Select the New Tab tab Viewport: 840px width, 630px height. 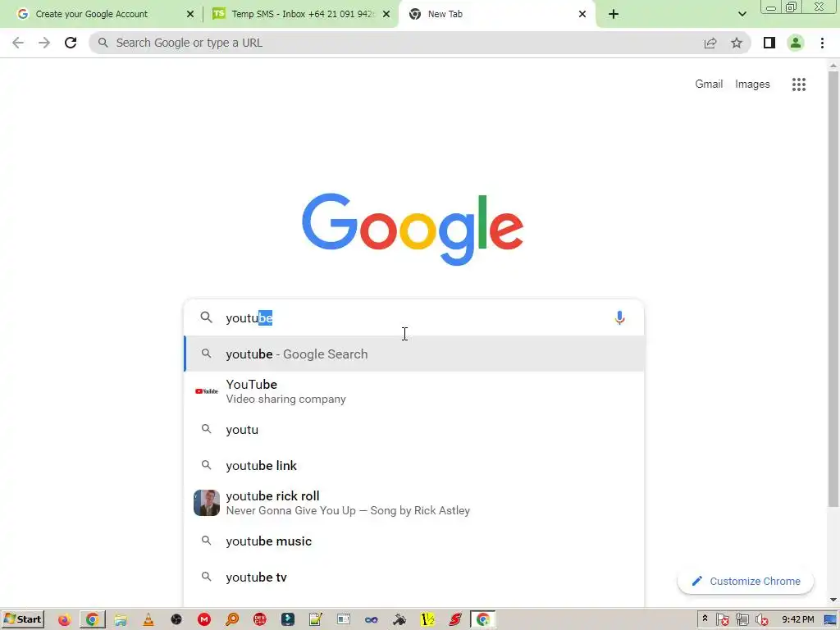point(496,14)
